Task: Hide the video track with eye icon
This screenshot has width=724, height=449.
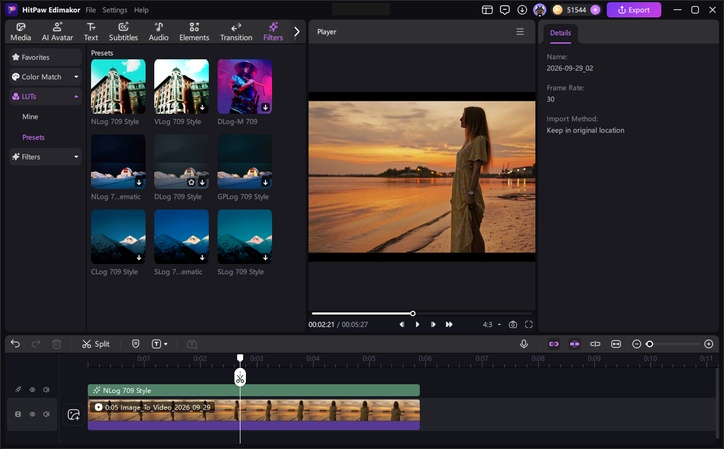Action: [32, 414]
